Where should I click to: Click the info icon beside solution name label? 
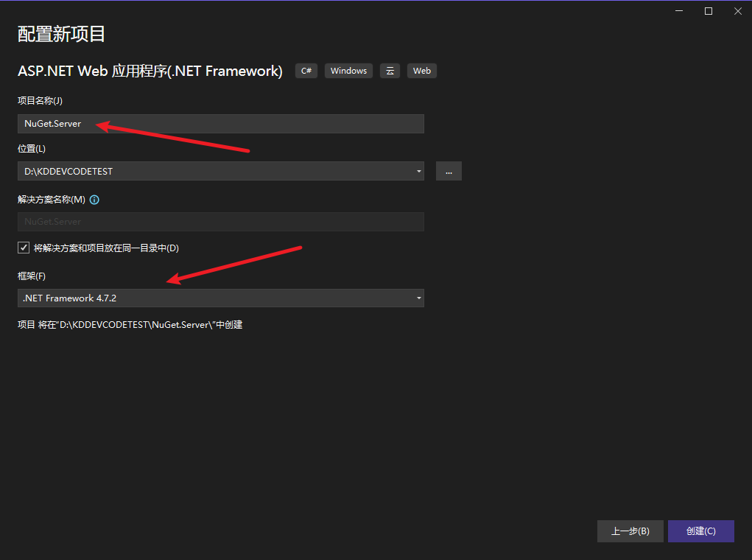[x=94, y=200]
